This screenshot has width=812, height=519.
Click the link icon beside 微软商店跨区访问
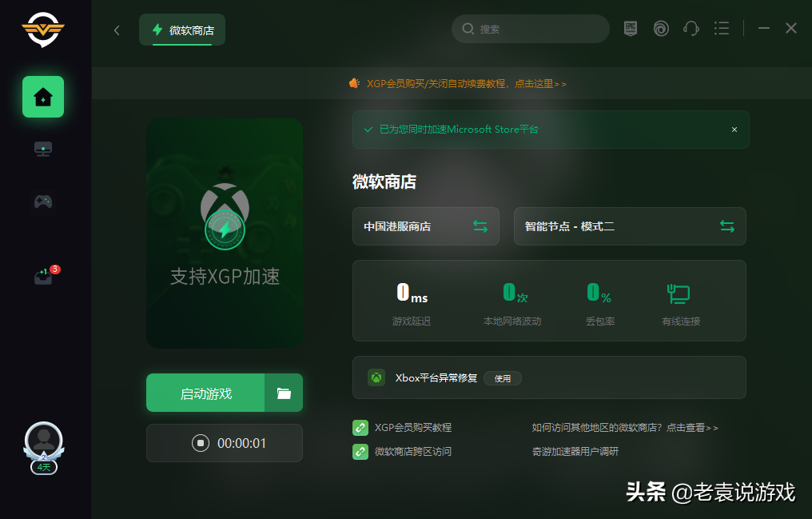(x=360, y=452)
